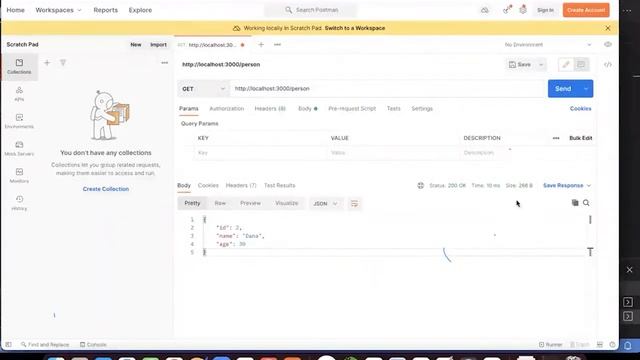Open the help icon in status bar
Screen dimensions: 640x360
(612, 344)
